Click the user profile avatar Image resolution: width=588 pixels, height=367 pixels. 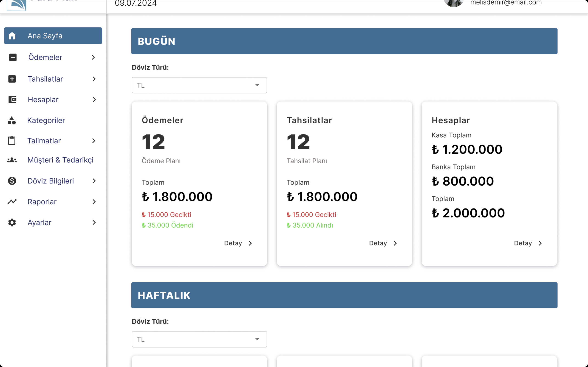click(453, 3)
